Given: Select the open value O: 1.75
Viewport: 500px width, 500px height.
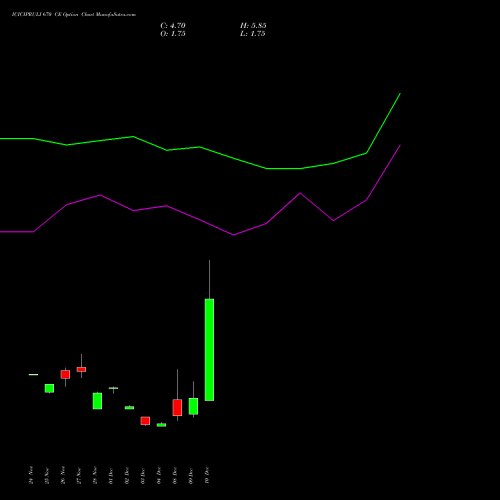Looking at the screenshot, I should tap(173, 34).
